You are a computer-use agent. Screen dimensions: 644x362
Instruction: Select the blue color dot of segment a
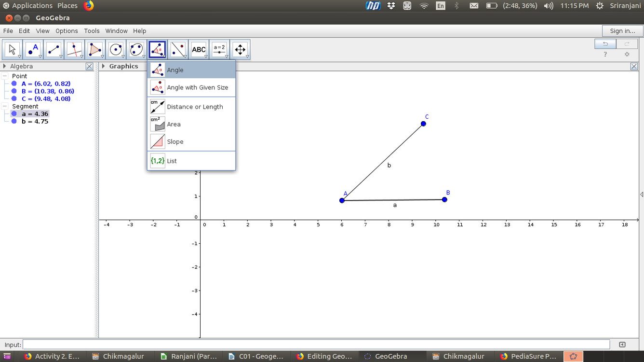pos(13,113)
